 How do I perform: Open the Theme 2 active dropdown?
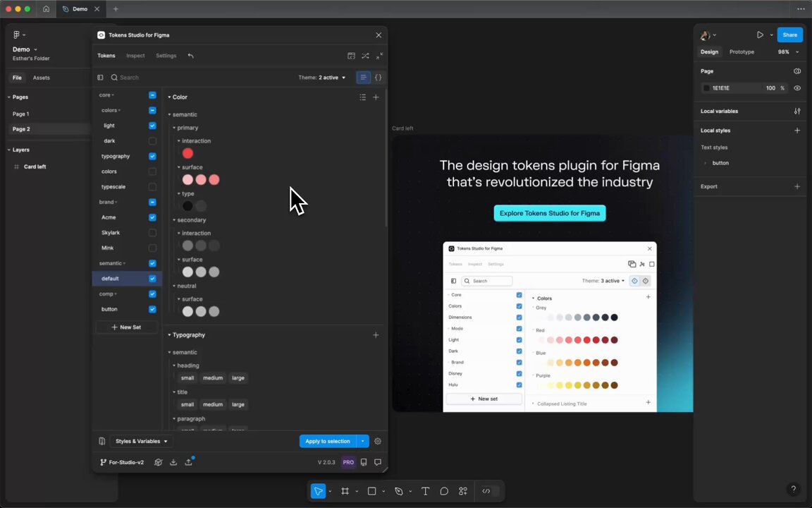322,77
